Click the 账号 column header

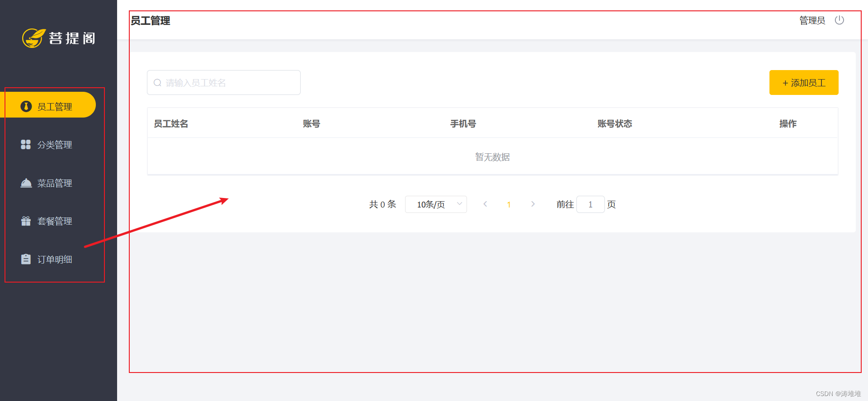(311, 123)
